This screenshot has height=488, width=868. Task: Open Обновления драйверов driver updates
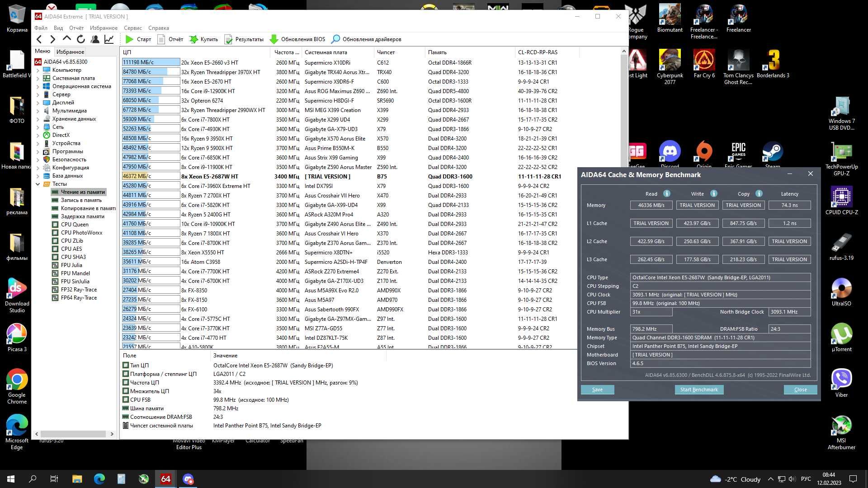coord(366,39)
